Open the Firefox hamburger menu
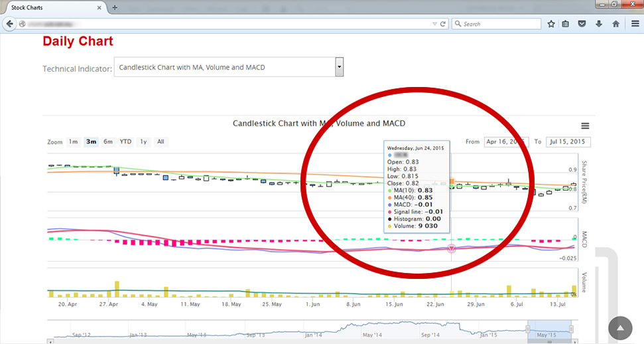Viewport: 644px width, 344px height. pos(635,24)
